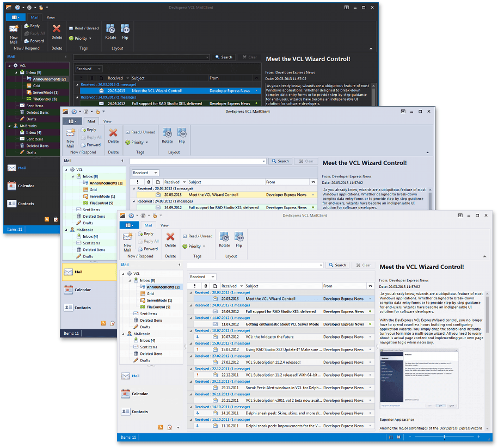Toggle Read / Unread in front window
The height and width of the screenshot is (448, 498).
tap(198, 236)
